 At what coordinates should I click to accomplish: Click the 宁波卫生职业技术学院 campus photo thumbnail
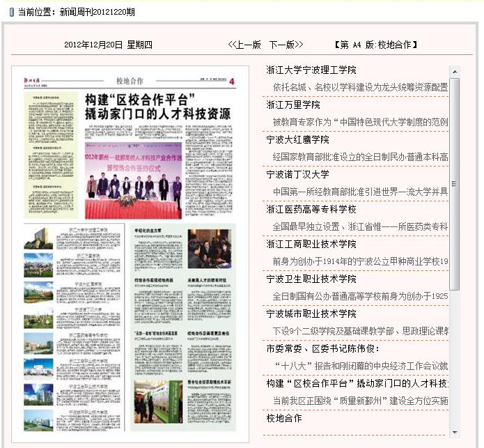coord(38,395)
